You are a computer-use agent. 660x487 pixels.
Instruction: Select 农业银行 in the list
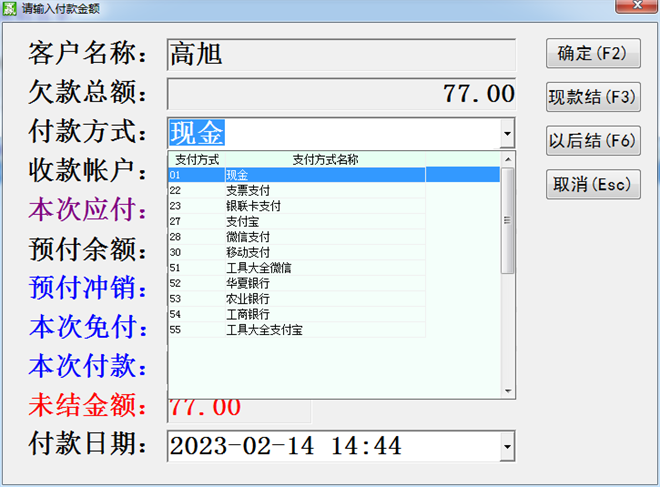[x=297, y=299]
